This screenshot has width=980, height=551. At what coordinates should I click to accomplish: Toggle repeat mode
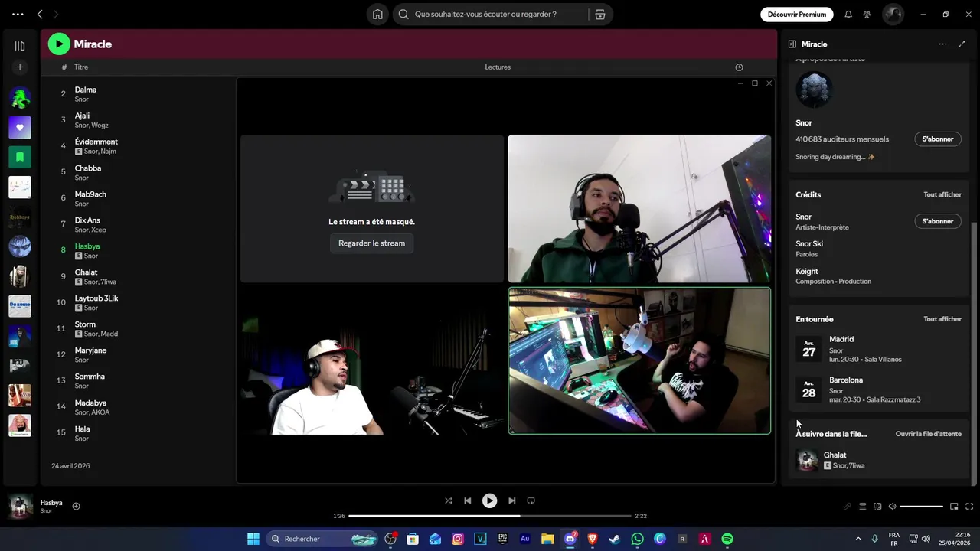tap(531, 500)
